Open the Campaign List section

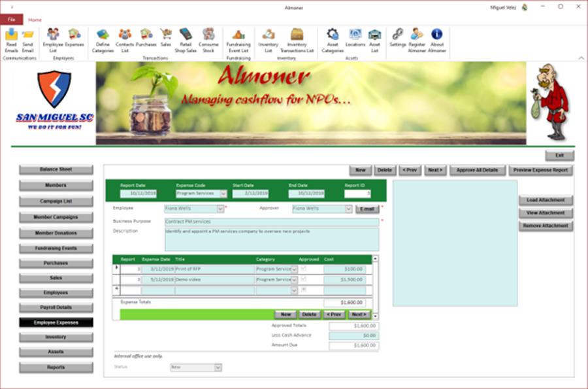(x=56, y=201)
